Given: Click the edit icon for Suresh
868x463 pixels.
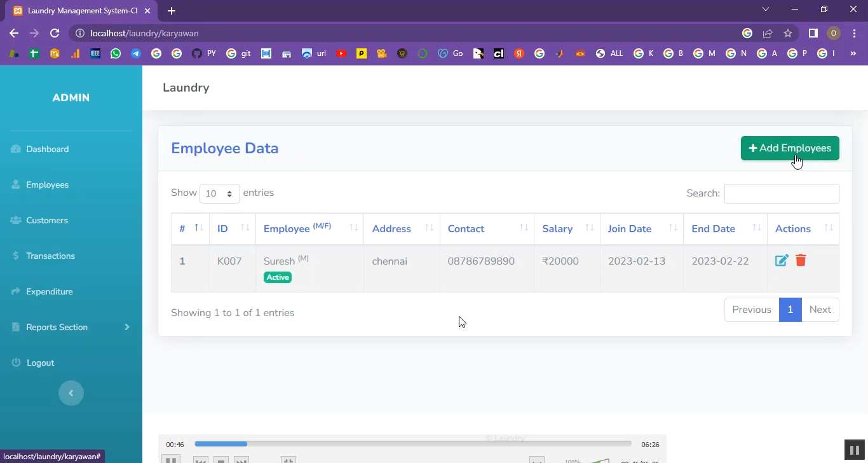Looking at the screenshot, I should click(782, 261).
